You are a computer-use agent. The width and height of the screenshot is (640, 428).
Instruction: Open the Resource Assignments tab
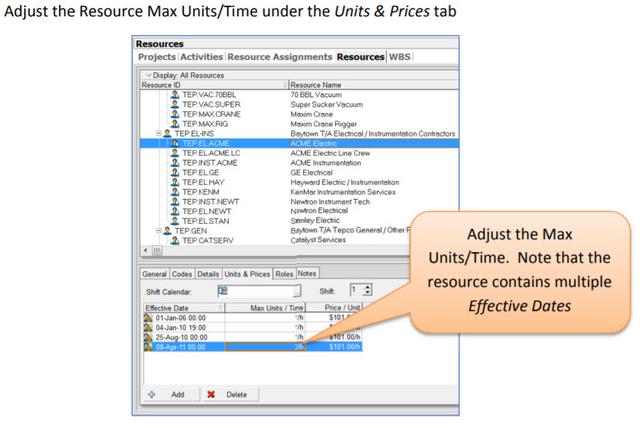(280, 57)
